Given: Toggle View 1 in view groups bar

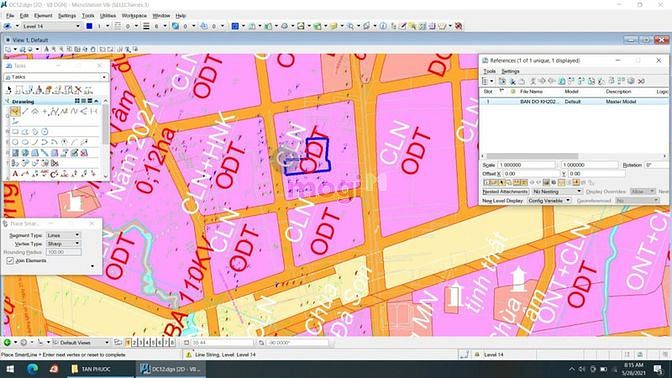Looking at the screenshot, I should [128, 342].
